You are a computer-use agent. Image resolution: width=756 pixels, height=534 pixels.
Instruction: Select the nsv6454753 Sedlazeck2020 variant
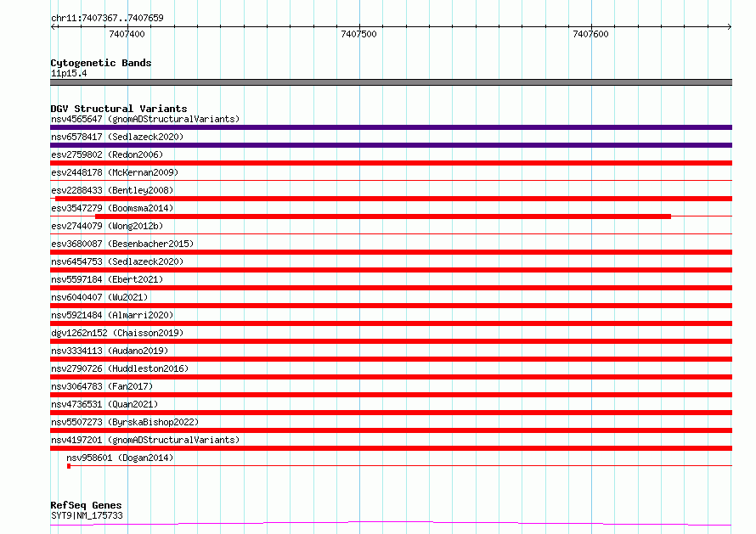(391, 270)
